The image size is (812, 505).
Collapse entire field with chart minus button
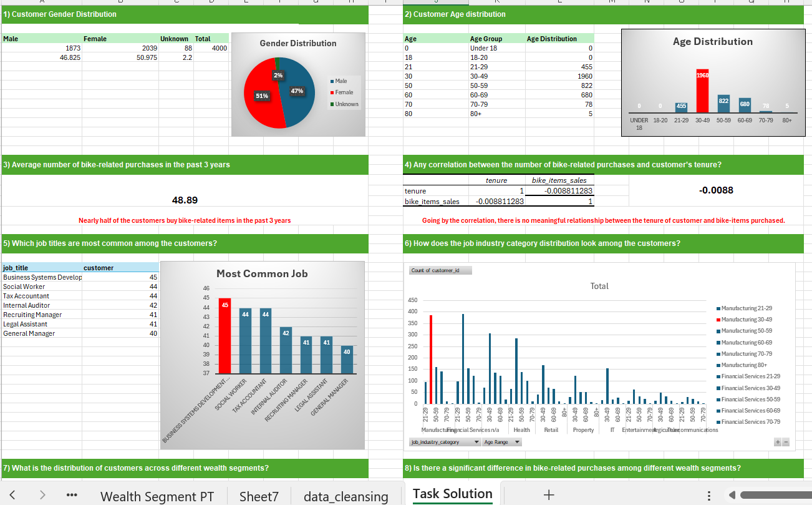click(785, 442)
